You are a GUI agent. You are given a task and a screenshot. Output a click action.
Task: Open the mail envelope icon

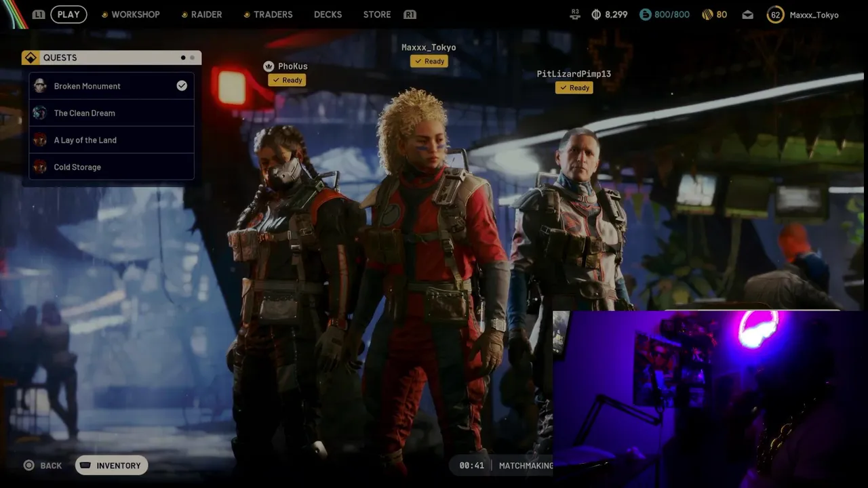tap(747, 14)
